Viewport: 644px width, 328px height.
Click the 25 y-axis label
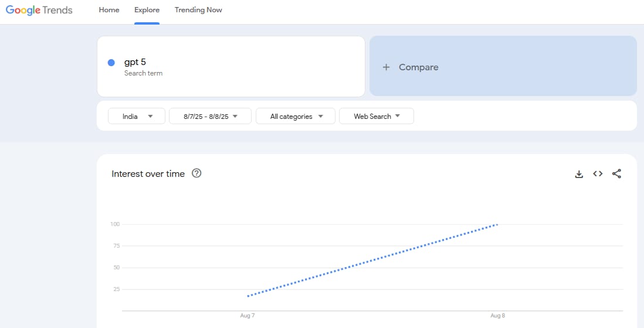[x=117, y=289]
